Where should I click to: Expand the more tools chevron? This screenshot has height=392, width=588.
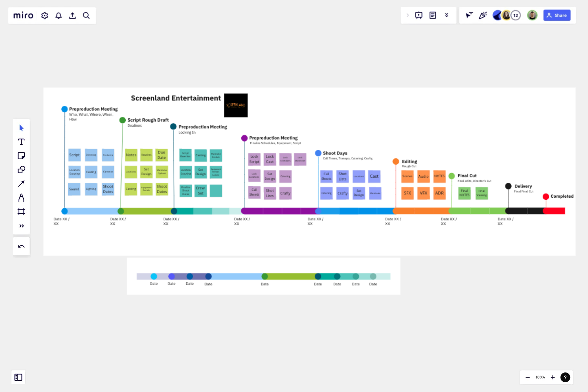[21, 225]
